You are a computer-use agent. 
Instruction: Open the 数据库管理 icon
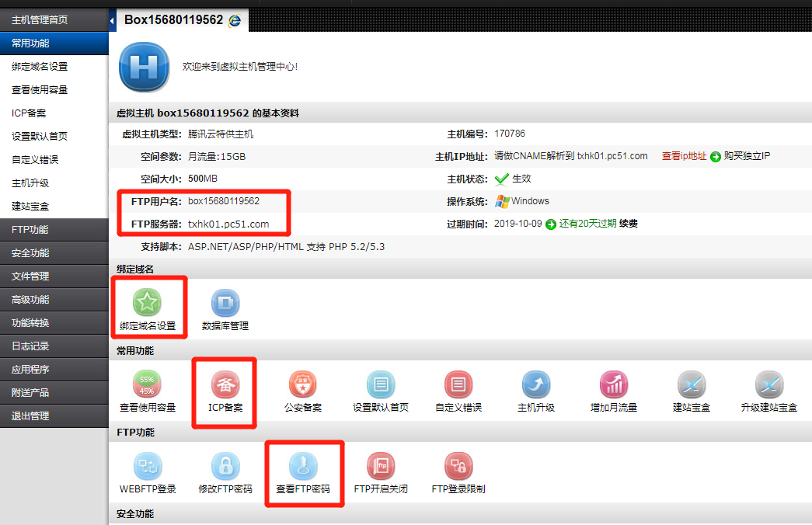(x=225, y=302)
